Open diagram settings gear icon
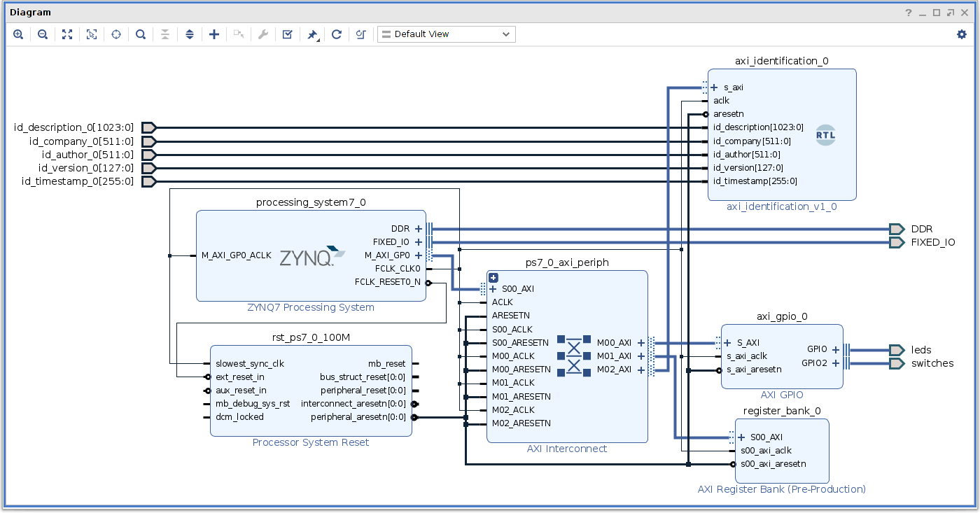Screen dimensions: 980x513 [x=962, y=34]
